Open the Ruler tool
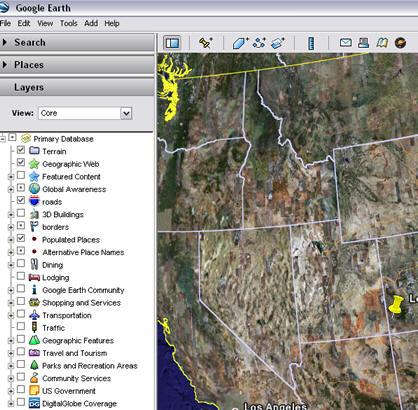The width and height of the screenshot is (418, 410). [311, 43]
